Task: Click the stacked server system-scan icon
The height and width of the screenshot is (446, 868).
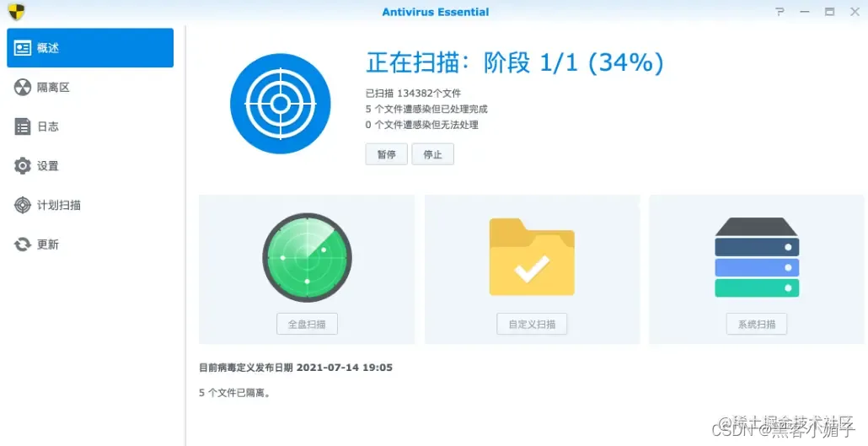Action: [x=757, y=257]
